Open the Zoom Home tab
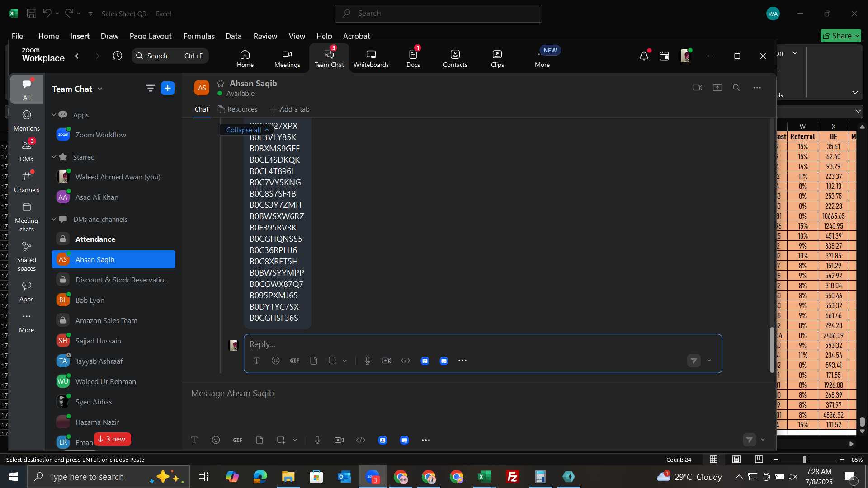The height and width of the screenshot is (488, 868). [245, 58]
